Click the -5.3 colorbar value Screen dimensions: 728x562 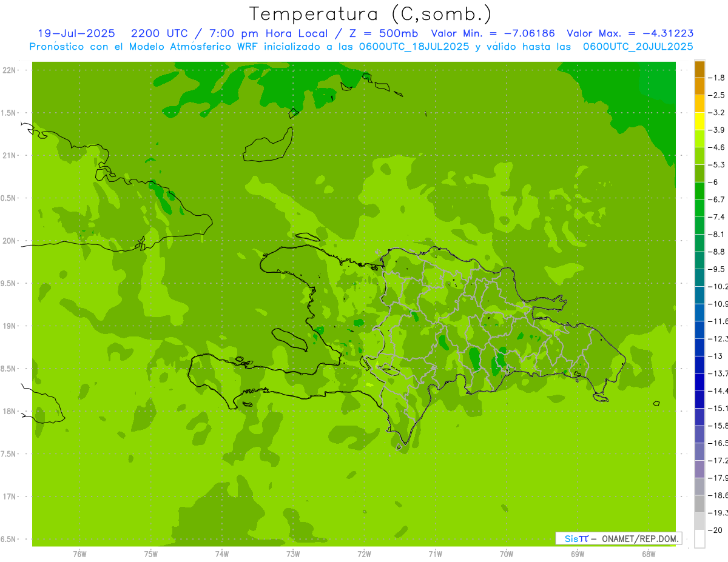pyautogui.click(x=716, y=165)
